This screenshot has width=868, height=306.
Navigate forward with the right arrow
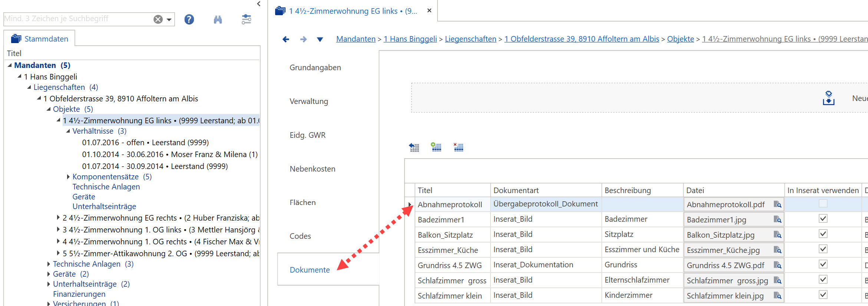(303, 39)
